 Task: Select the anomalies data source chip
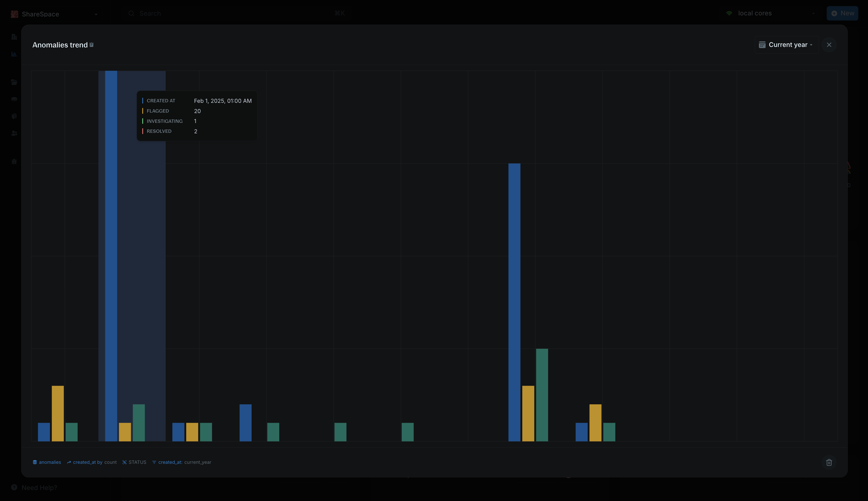[47, 462]
